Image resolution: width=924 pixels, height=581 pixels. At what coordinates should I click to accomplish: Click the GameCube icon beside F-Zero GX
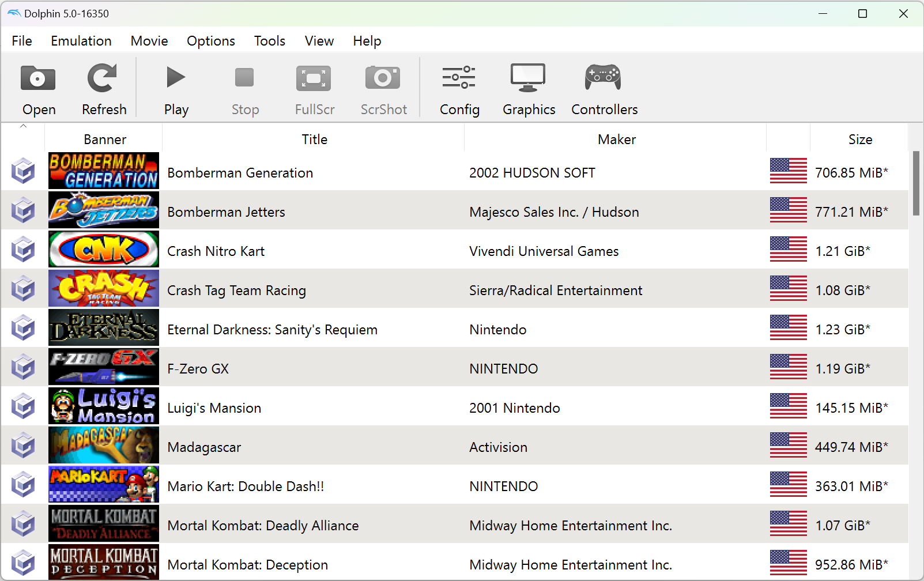tap(24, 367)
